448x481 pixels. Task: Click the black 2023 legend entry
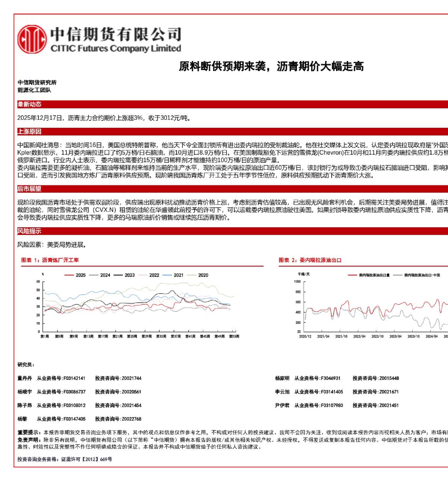pos(125,275)
